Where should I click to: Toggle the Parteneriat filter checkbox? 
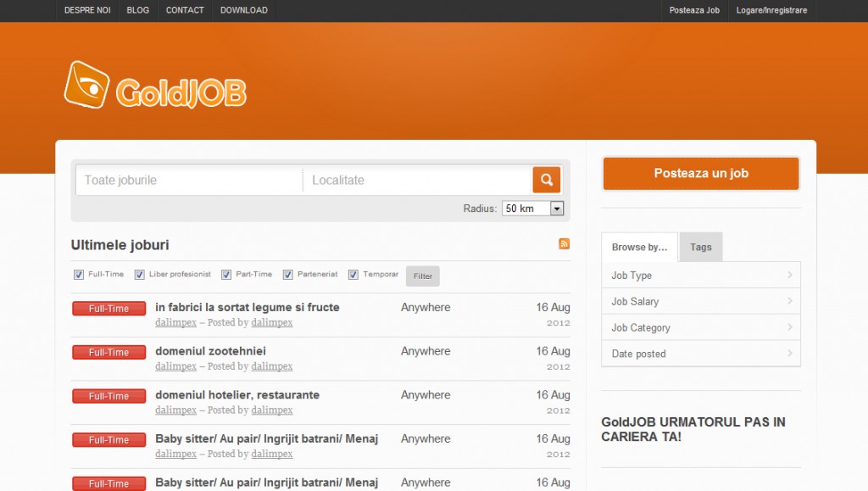coord(288,275)
